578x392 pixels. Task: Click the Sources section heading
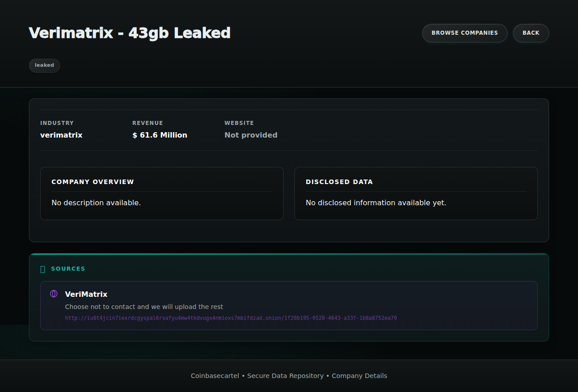click(x=68, y=269)
